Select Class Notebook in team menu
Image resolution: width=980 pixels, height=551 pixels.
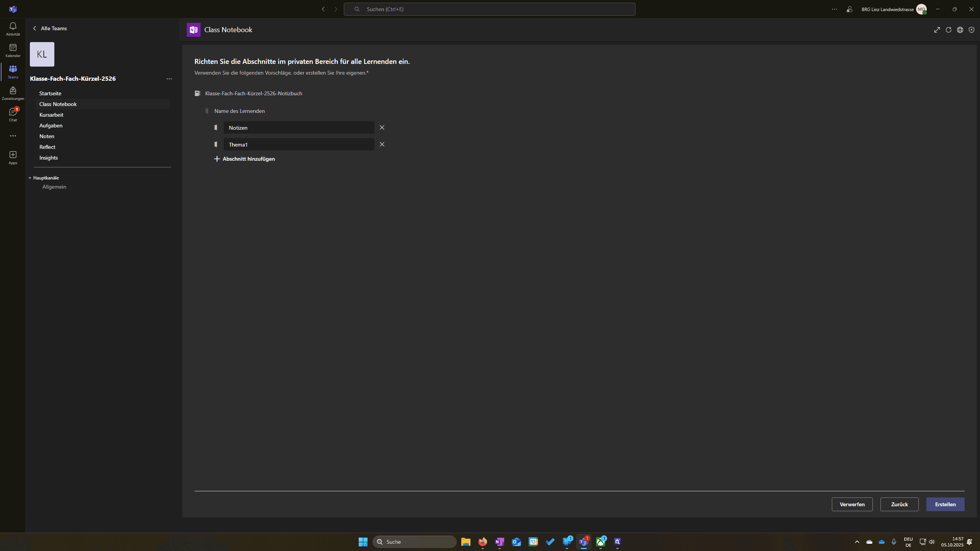(x=102, y=104)
